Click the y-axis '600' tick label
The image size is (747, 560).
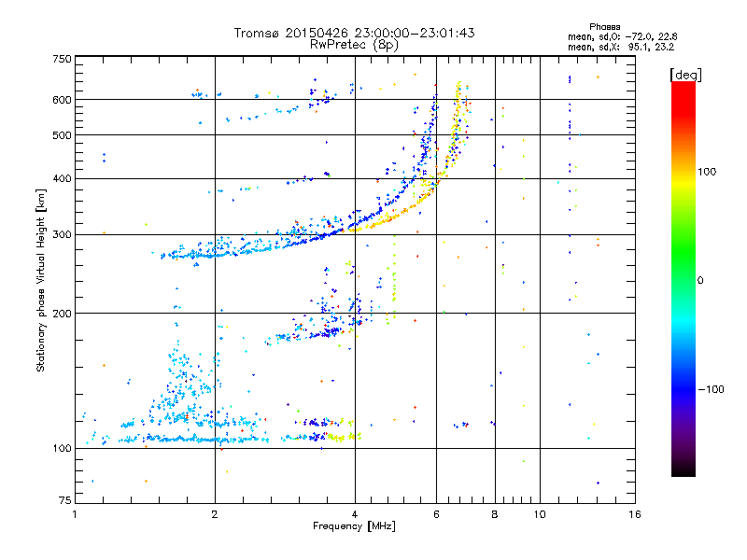(x=62, y=100)
